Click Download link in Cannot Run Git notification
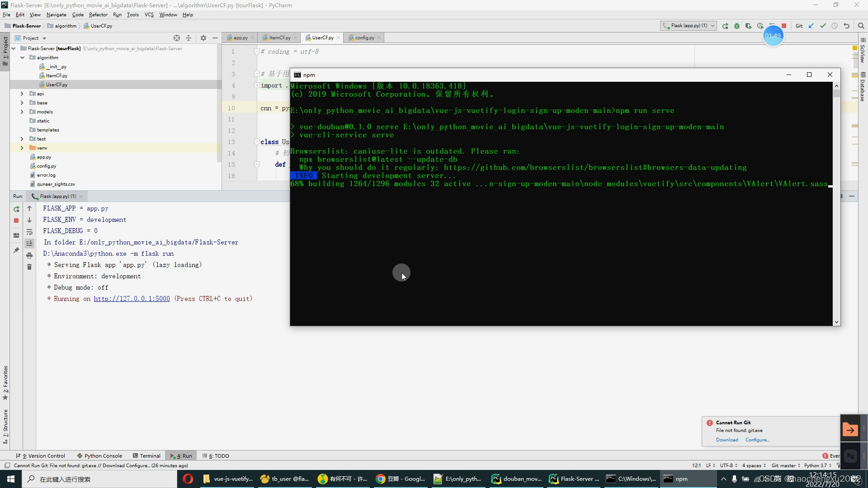Viewport: 868px width, 488px height. pyautogui.click(x=727, y=440)
